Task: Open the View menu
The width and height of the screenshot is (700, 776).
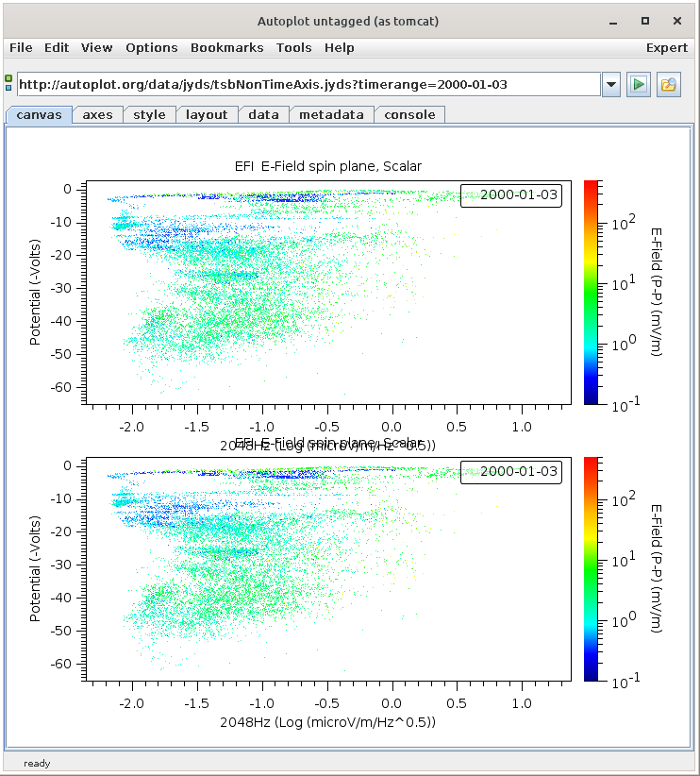Action: point(96,47)
